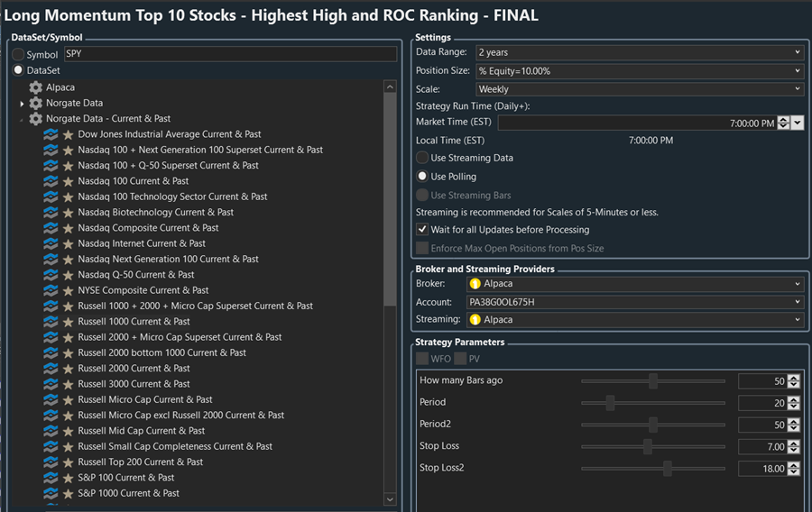Screen dimensions: 812x512
Task: Select the Alpaca dataset provider row
Action: [60, 87]
